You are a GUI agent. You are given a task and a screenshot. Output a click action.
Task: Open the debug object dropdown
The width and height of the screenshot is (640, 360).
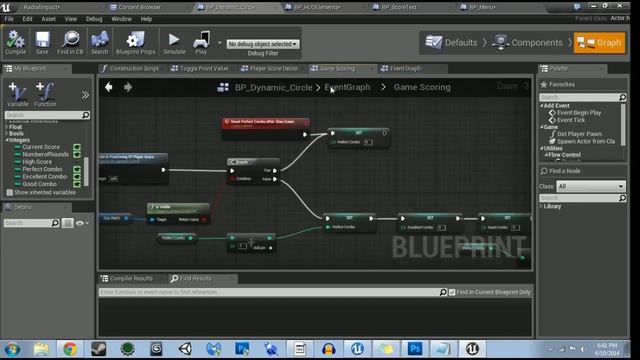(263, 44)
